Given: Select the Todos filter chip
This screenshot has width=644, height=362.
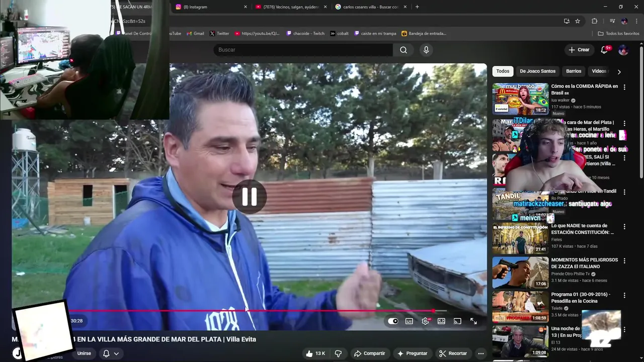Looking at the screenshot, I should click(503, 71).
